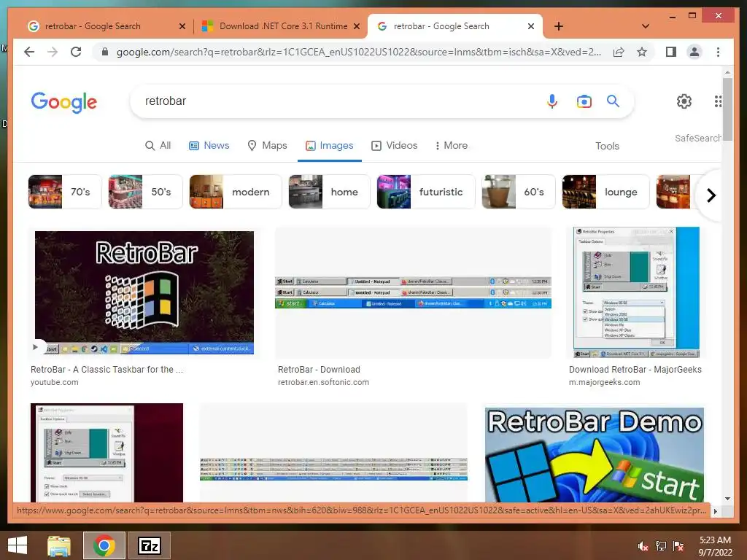This screenshot has height=560, width=747.
Task: Switch to the Videos results tab
Action: pyautogui.click(x=395, y=146)
